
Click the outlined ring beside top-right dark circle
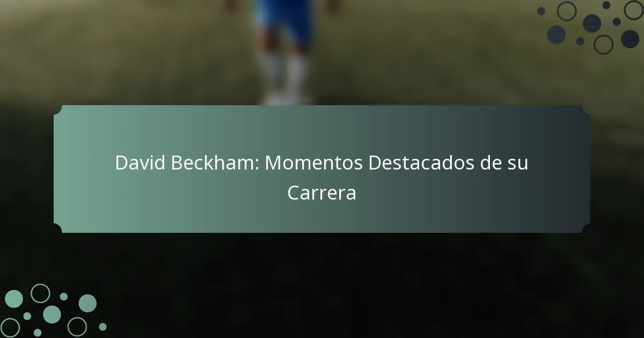coord(567,11)
